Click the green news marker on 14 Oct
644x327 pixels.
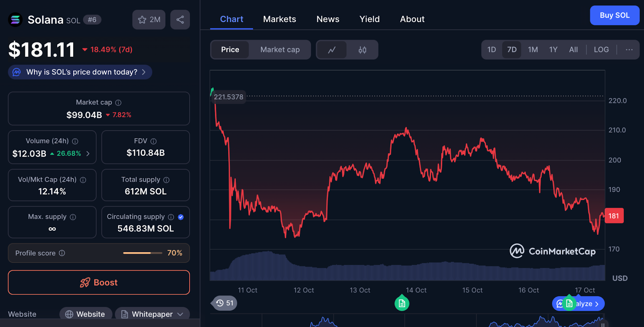coord(402,303)
